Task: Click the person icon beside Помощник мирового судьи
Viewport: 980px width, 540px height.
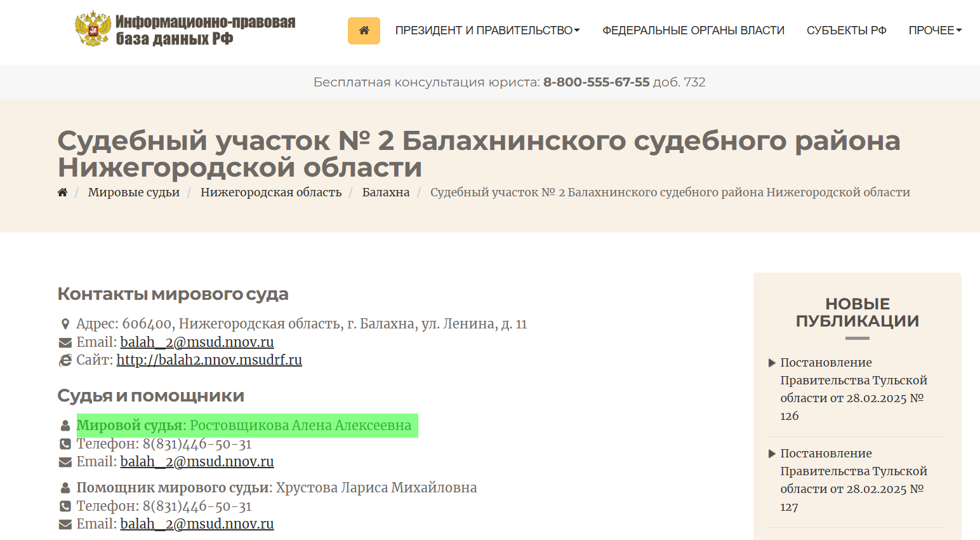Action: (x=66, y=487)
